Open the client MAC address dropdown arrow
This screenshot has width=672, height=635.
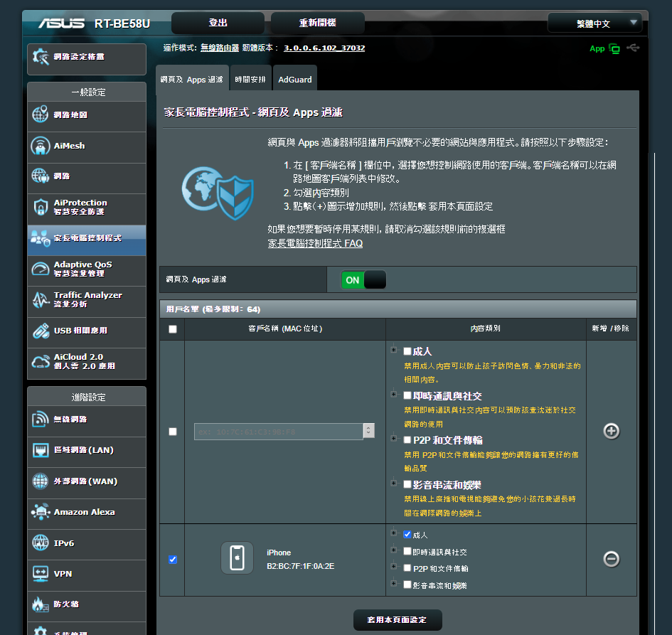coord(368,431)
